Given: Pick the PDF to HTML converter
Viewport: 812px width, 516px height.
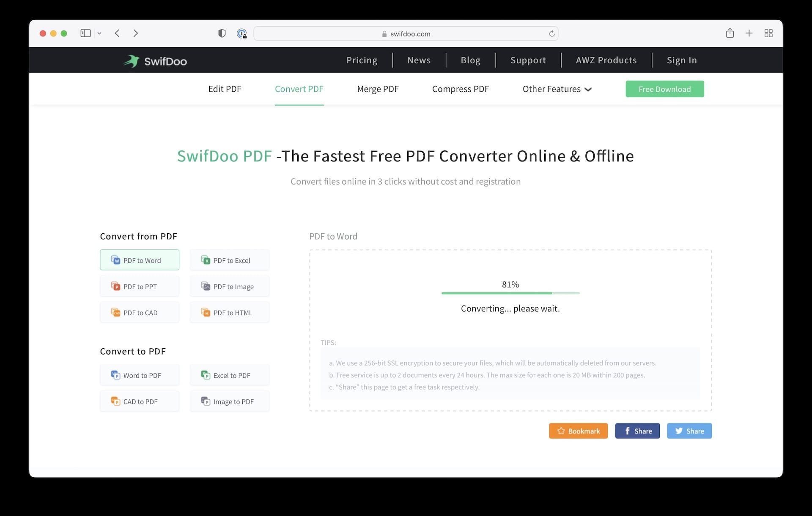Looking at the screenshot, I should 229,313.
